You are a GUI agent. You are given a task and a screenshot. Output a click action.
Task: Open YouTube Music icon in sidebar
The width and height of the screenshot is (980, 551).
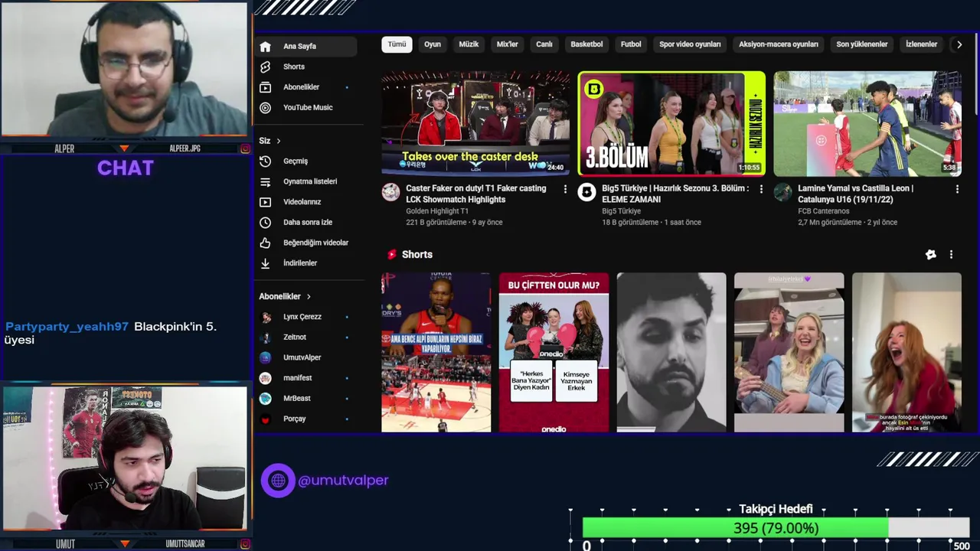[265, 108]
